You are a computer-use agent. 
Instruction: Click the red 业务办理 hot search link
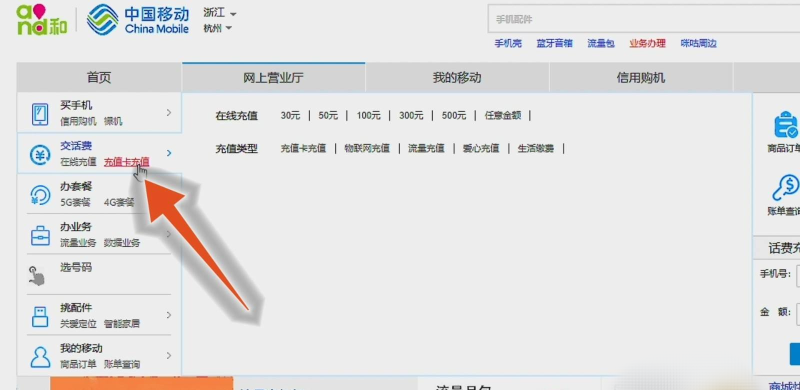(647, 43)
